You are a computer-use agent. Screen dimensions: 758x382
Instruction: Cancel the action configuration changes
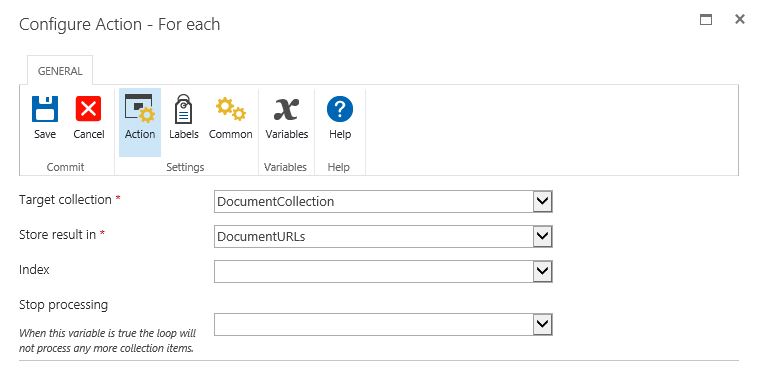pos(88,118)
